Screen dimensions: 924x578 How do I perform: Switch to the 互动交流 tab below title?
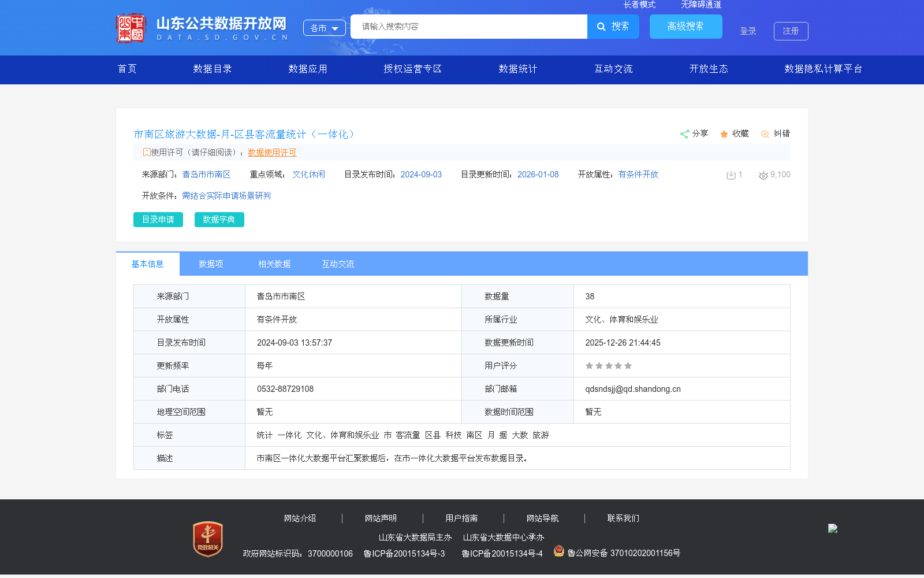point(338,264)
